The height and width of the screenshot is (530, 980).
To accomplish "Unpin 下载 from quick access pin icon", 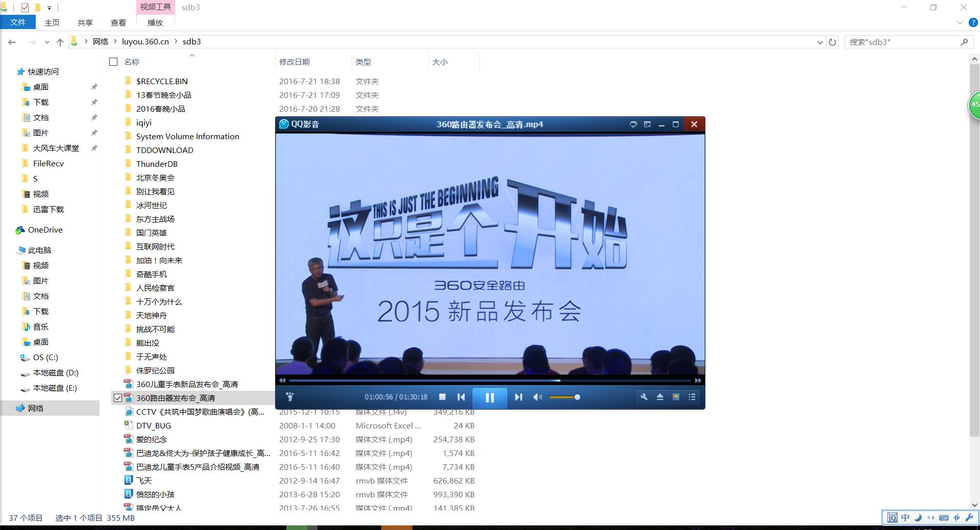I will tap(94, 102).
